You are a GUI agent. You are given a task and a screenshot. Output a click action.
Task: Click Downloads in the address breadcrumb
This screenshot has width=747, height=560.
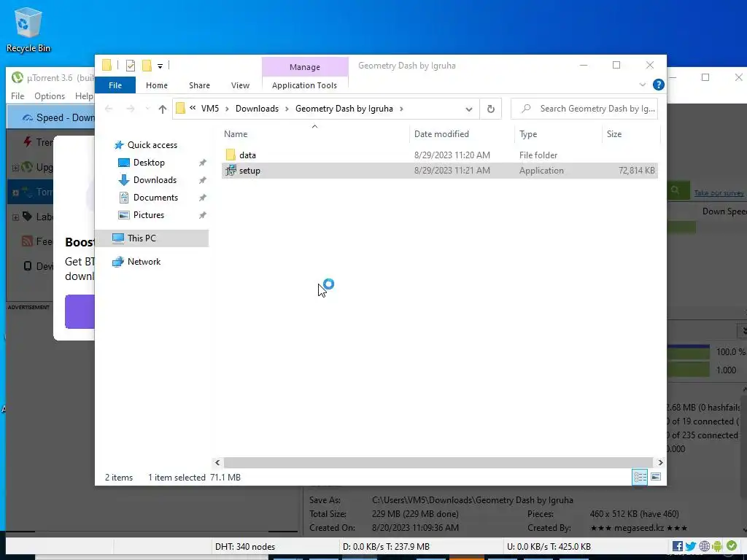[x=257, y=109]
